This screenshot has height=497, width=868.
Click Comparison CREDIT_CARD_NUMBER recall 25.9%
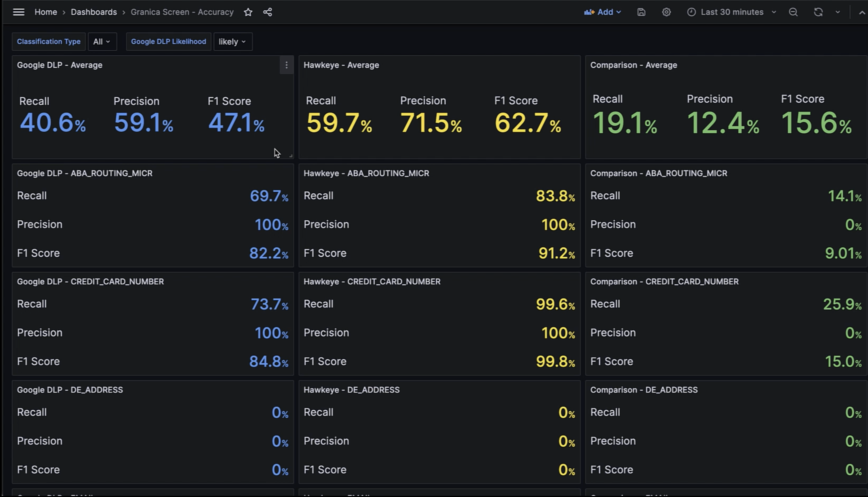pyautogui.click(x=843, y=304)
